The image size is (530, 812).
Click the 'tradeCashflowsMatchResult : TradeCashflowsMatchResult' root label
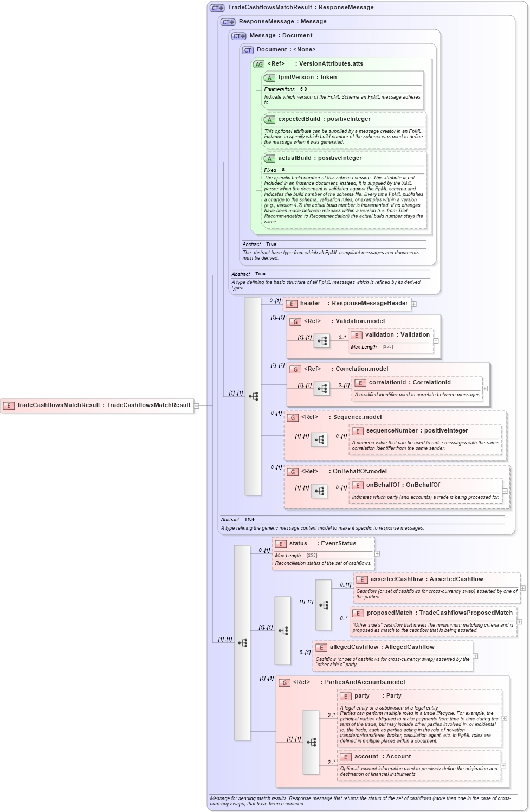104,405
